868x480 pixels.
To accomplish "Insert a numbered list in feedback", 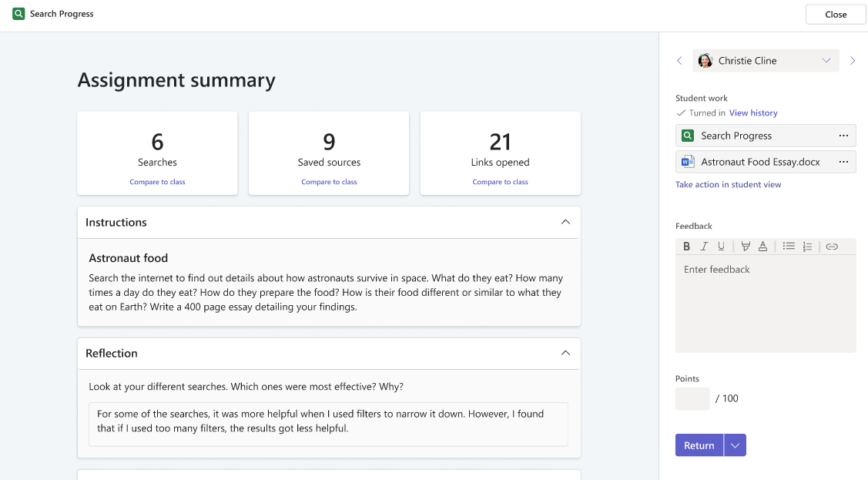I will click(807, 246).
